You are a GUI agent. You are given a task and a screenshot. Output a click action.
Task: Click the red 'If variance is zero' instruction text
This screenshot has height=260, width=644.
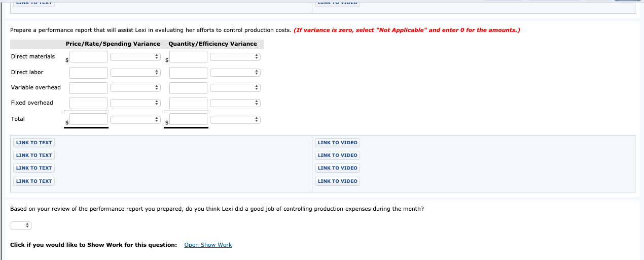click(x=407, y=30)
